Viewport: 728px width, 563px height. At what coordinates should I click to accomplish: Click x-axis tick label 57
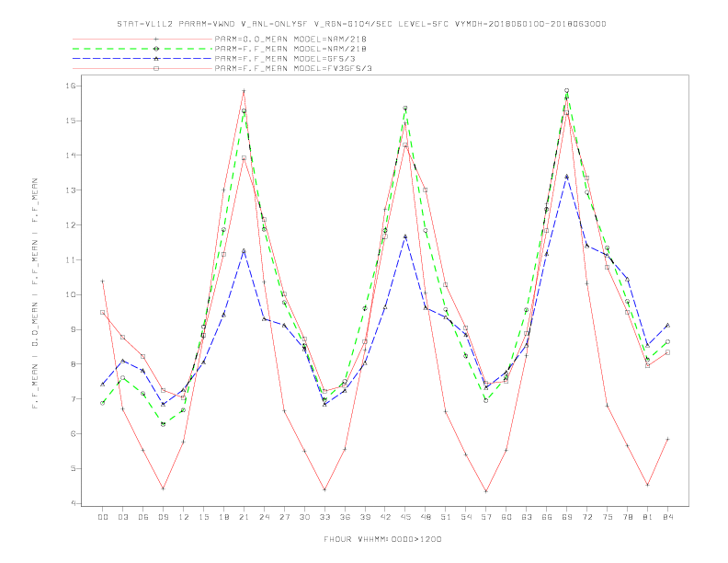[x=486, y=517]
